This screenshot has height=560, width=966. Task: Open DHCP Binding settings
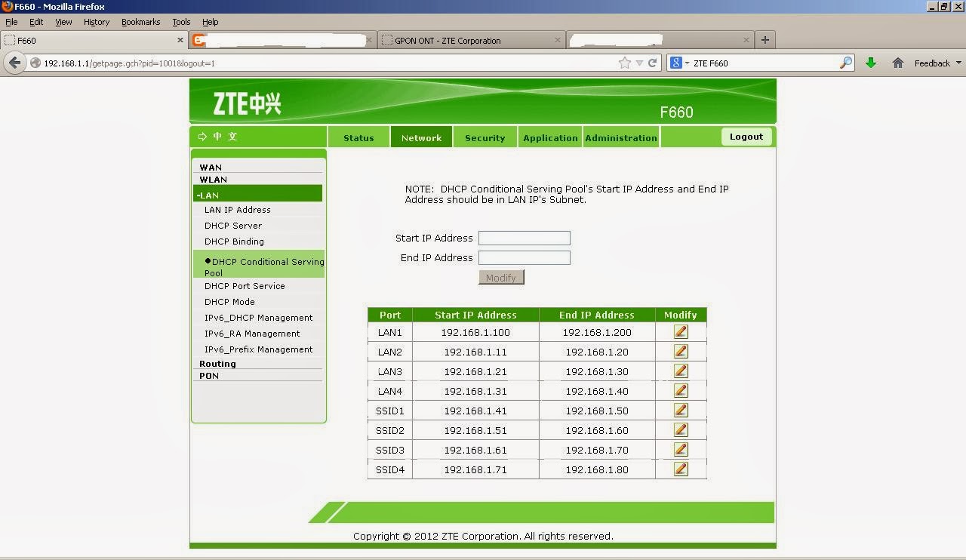234,242
